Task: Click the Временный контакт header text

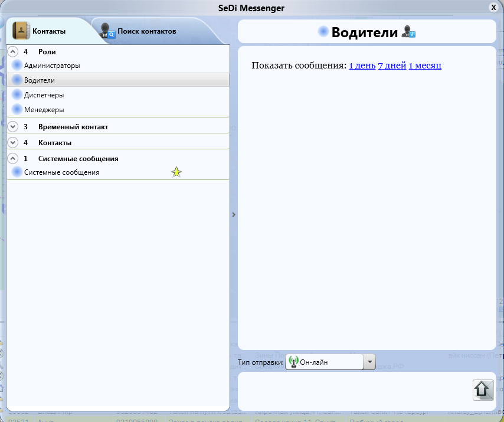Action: tap(73, 127)
